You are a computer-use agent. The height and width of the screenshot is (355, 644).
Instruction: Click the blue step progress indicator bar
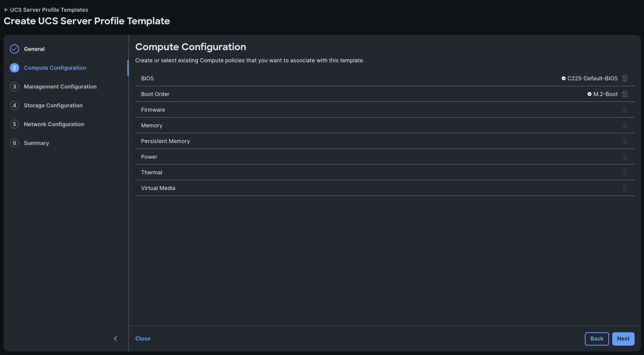(x=129, y=67)
